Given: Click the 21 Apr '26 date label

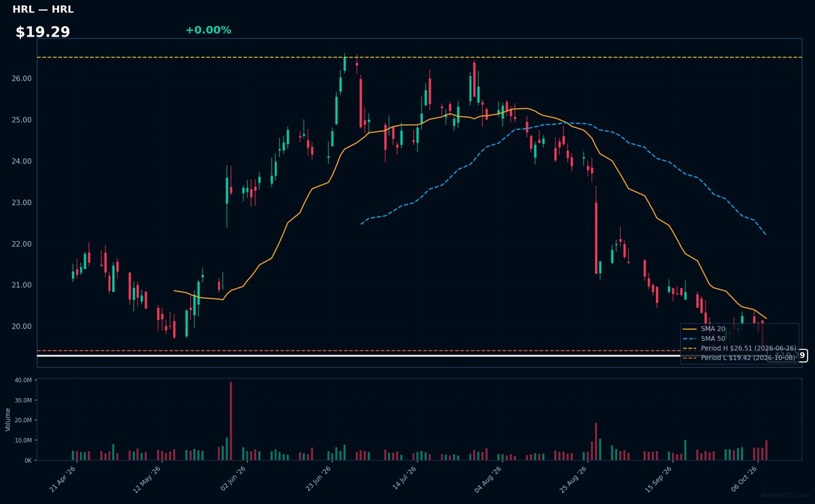Looking at the screenshot, I should pyautogui.click(x=62, y=478).
